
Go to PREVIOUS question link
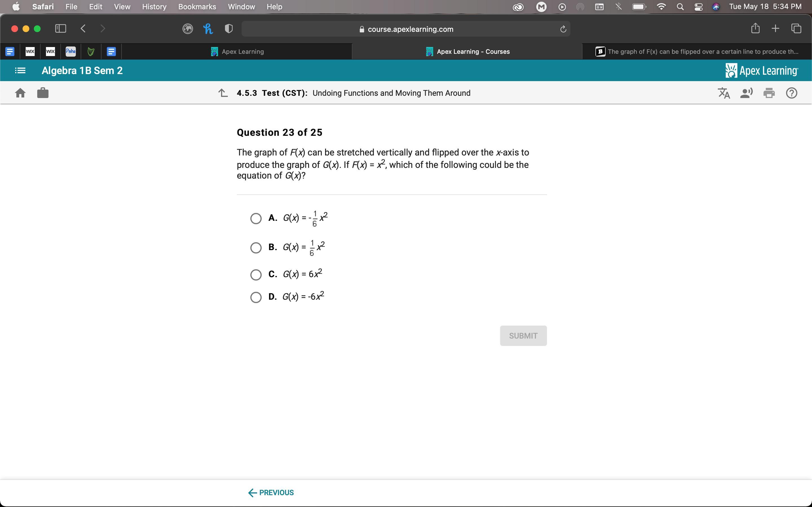[271, 493]
